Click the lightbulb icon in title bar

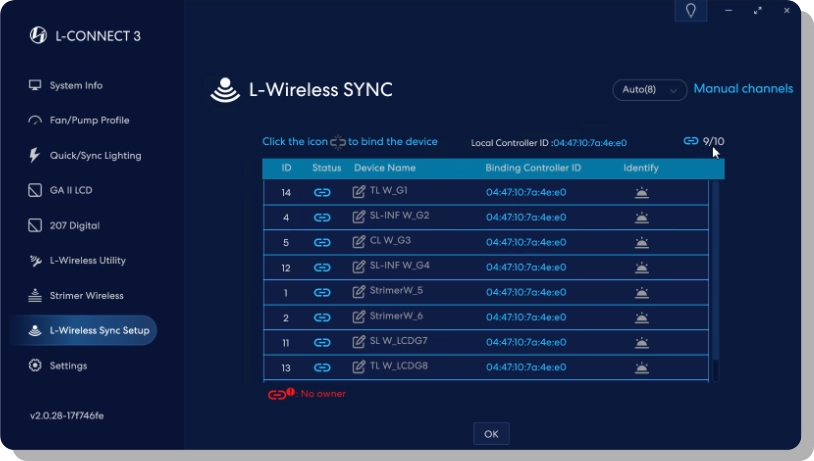[x=690, y=10]
